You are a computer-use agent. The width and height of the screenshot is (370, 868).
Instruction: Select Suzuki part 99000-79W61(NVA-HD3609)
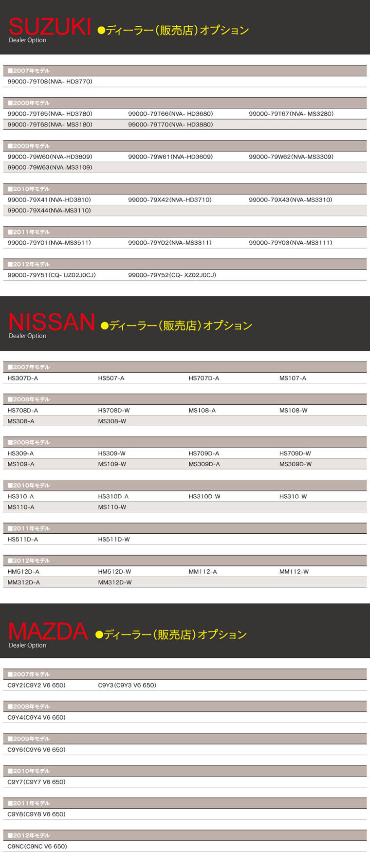(170, 157)
